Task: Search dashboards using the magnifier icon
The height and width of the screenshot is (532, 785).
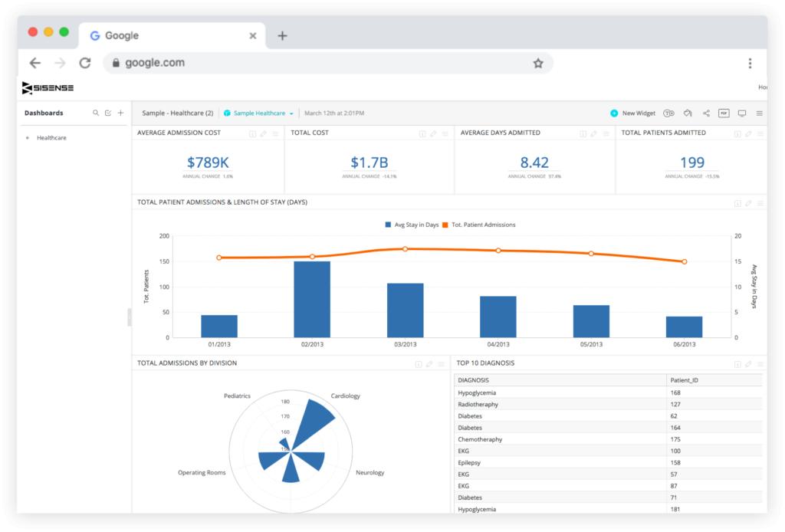Action: [x=96, y=113]
